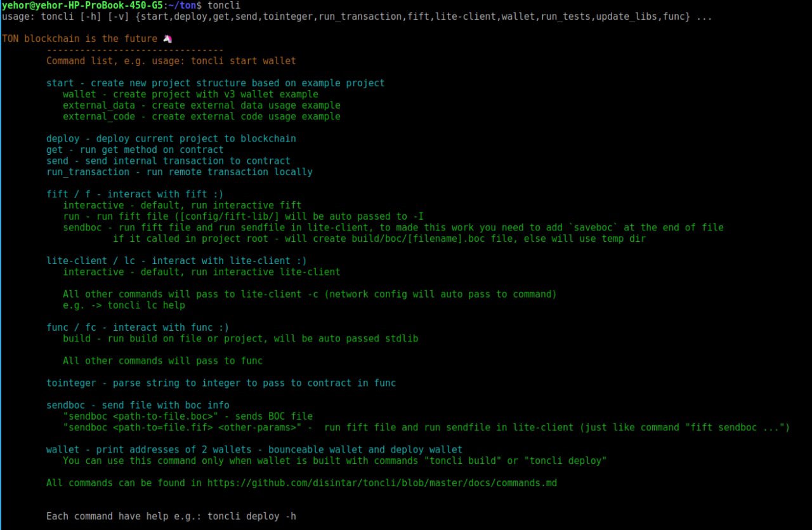Click the 'e.g. -> toncli lc help' line
The image size is (812, 530).
tap(124, 305)
